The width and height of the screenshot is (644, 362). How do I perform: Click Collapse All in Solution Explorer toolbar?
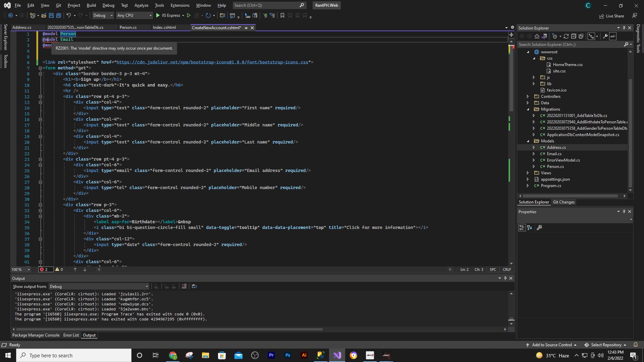click(x=574, y=36)
